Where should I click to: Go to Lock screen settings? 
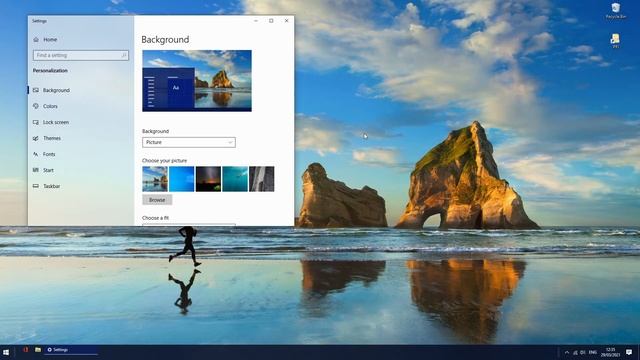tap(51, 122)
